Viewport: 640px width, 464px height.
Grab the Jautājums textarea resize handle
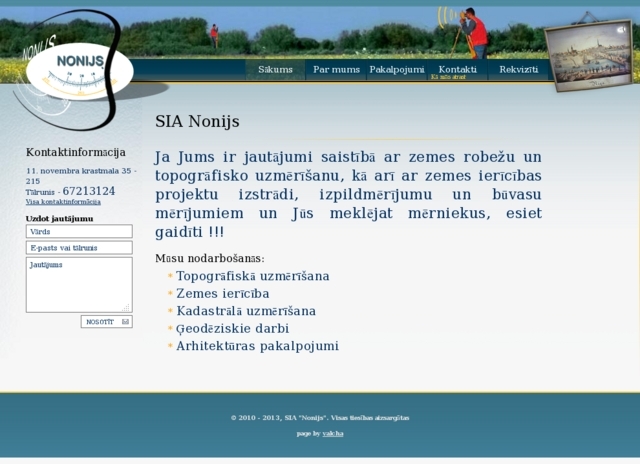click(x=126, y=308)
